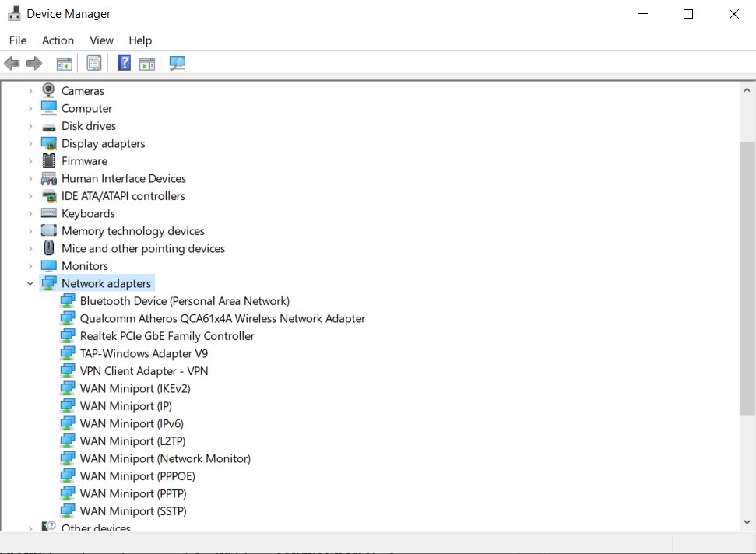Select VPN Client Adapter - VPN

[144, 371]
